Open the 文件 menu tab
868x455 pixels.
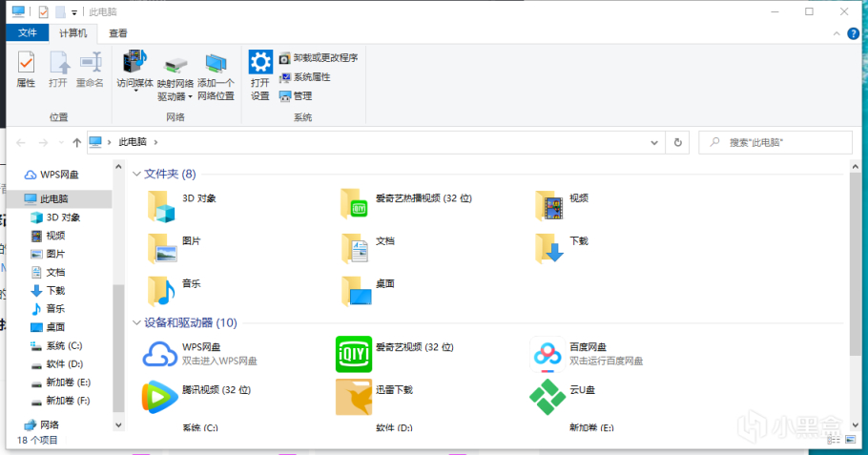27,33
